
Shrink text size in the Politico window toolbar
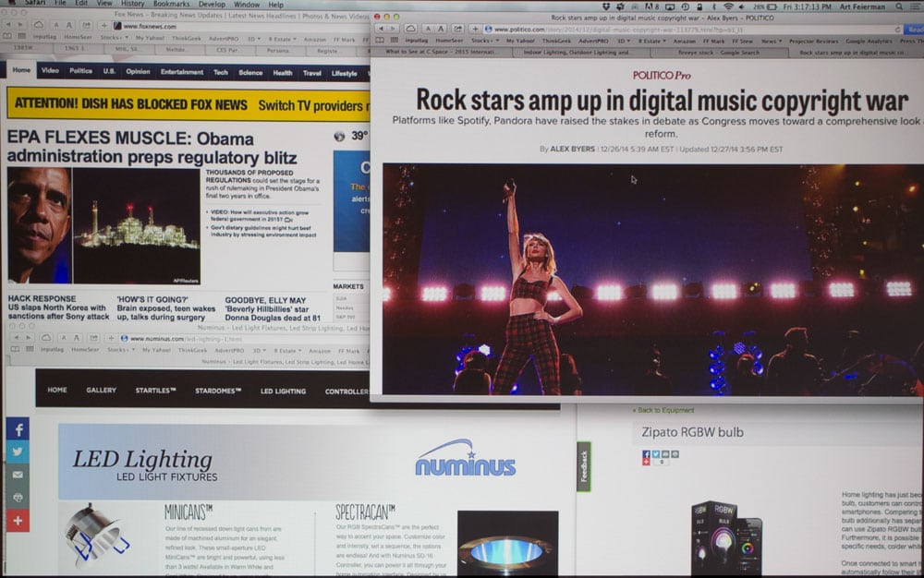[x=428, y=29]
